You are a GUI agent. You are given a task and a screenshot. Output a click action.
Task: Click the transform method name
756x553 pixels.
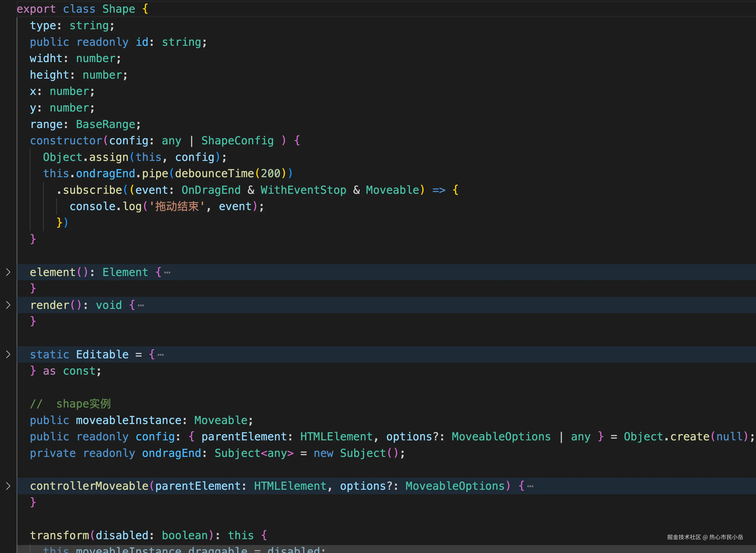click(x=60, y=535)
